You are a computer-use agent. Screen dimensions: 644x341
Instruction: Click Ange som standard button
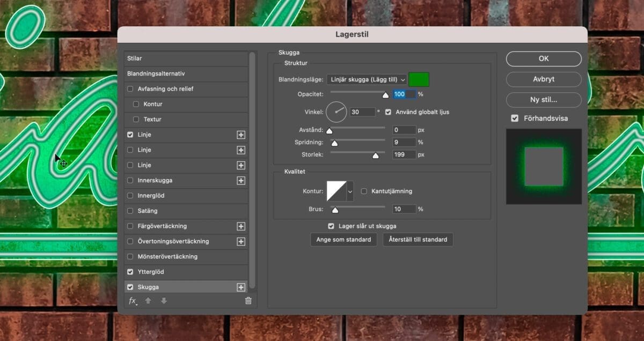[x=343, y=240]
